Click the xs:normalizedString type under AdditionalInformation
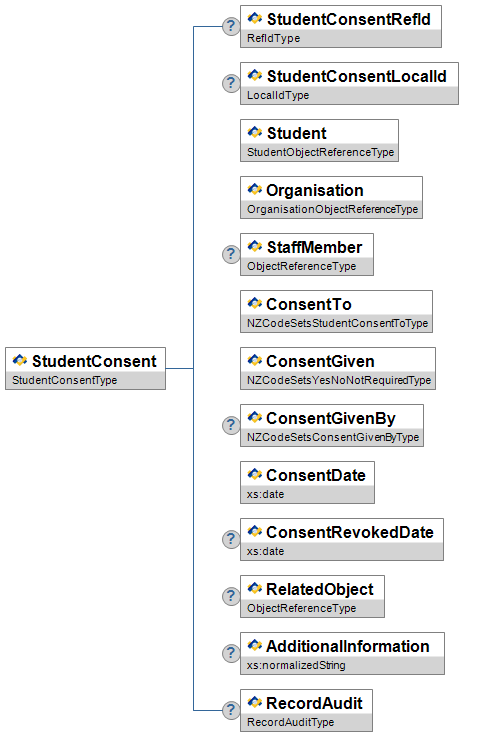Viewport: 481px width, 736px height. point(296,665)
